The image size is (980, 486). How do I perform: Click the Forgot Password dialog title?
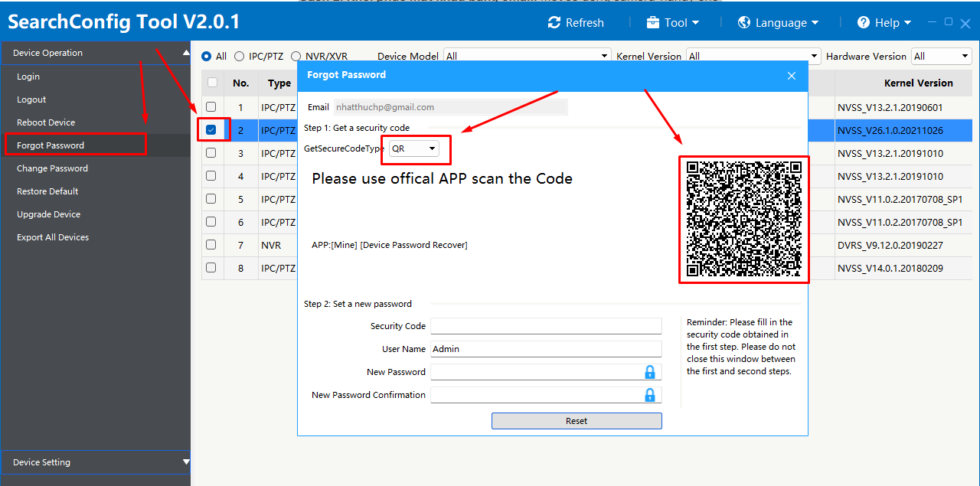coord(346,75)
